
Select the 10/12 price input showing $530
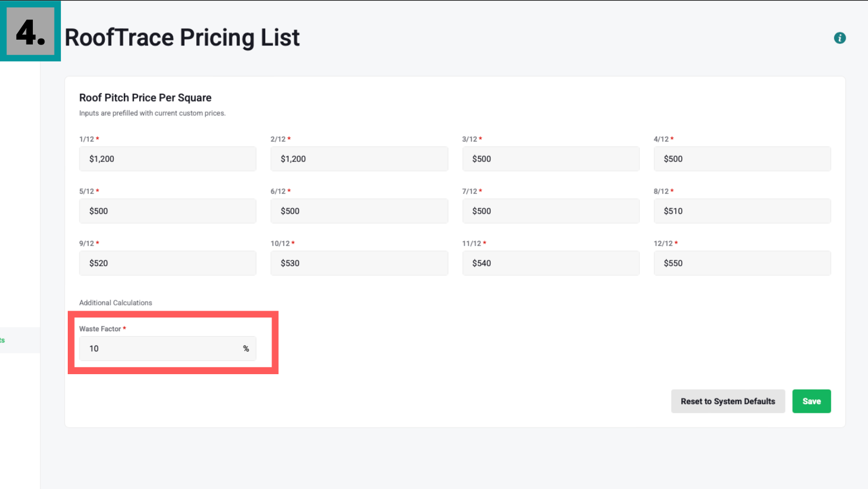(359, 263)
